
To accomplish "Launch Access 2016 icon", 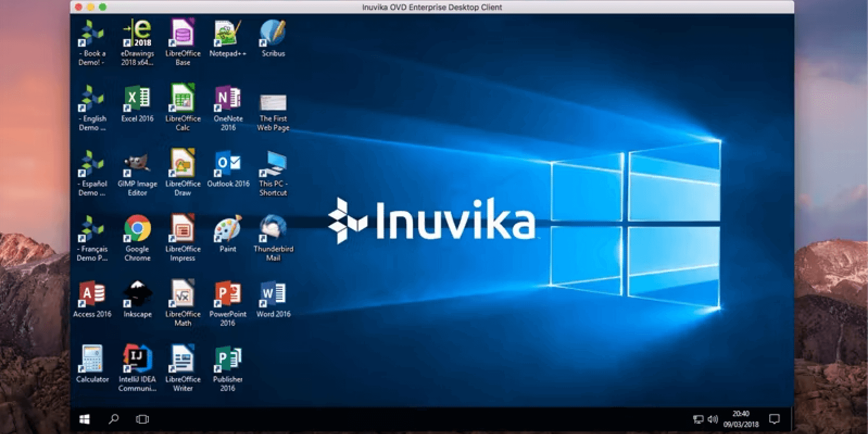I will click(x=92, y=300).
